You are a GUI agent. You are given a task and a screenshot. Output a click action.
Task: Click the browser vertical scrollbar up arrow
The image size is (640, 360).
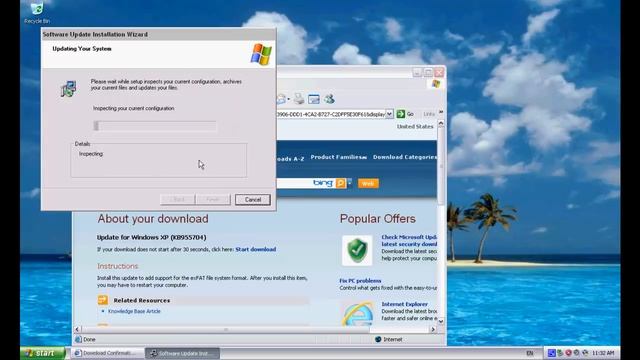point(441,123)
